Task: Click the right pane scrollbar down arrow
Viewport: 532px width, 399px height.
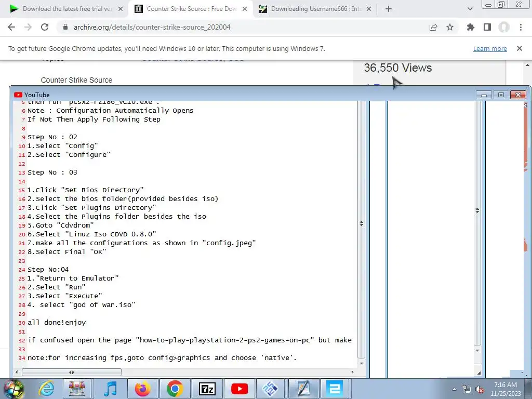Action: click(477, 350)
